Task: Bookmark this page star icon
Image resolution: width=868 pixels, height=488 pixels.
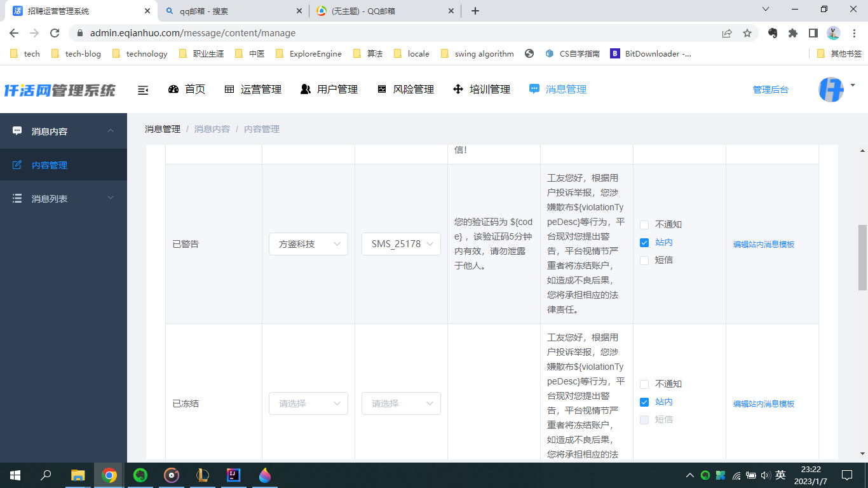Action: tap(747, 33)
